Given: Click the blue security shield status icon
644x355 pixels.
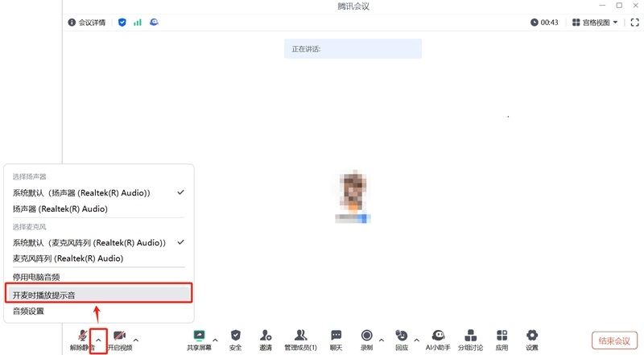Looking at the screenshot, I should [122, 23].
